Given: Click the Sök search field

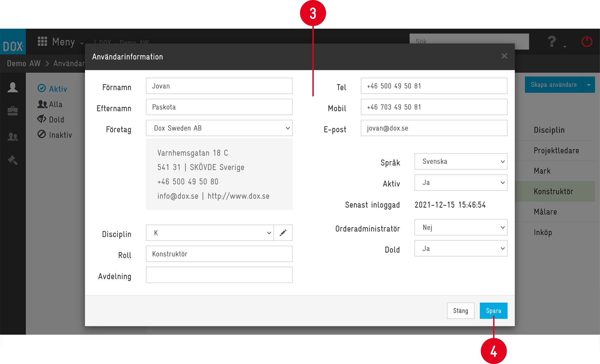Looking at the screenshot, I should (x=469, y=41).
